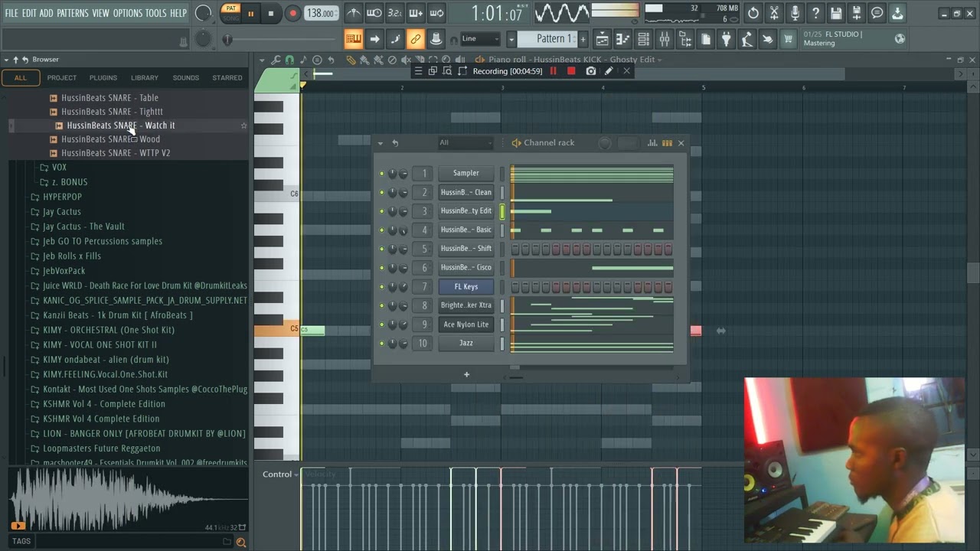Open the OPTIONS menu
The height and width of the screenshot is (551, 980).
click(128, 13)
